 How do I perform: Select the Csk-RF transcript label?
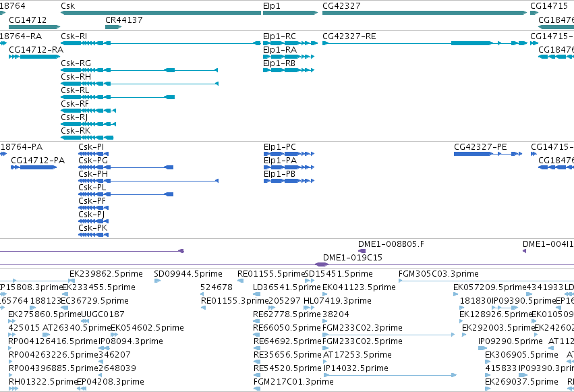75,104
